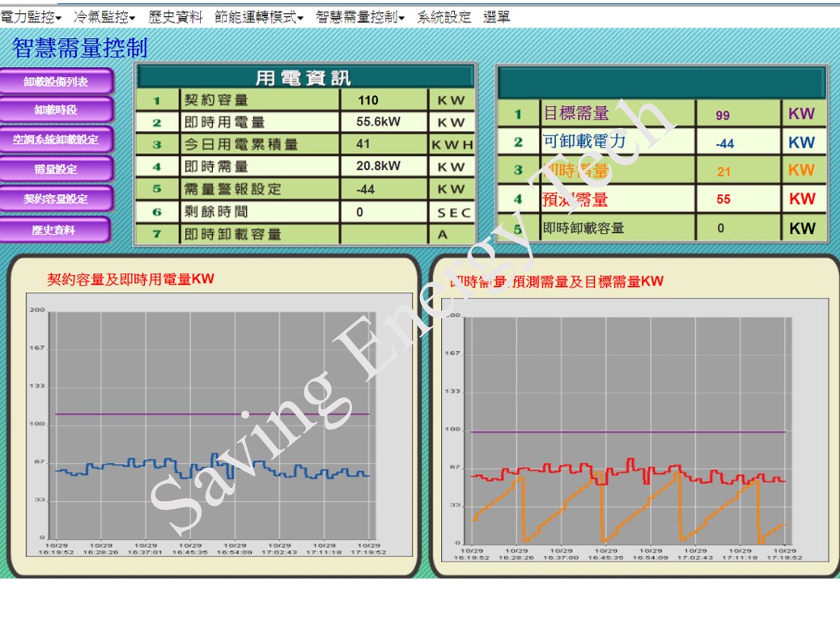Select the 剩餘時間 label
Screen dimensions: 840x623
point(216,212)
